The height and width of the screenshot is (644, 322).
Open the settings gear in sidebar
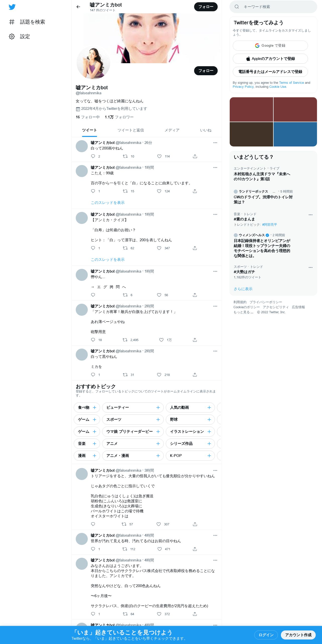(x=12, y=36)
